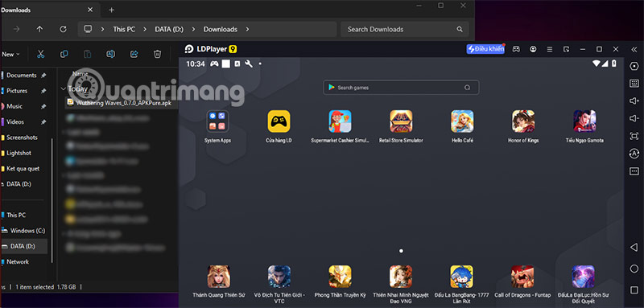
Task: Launch Honor of Kings
Action: (523, 121)
